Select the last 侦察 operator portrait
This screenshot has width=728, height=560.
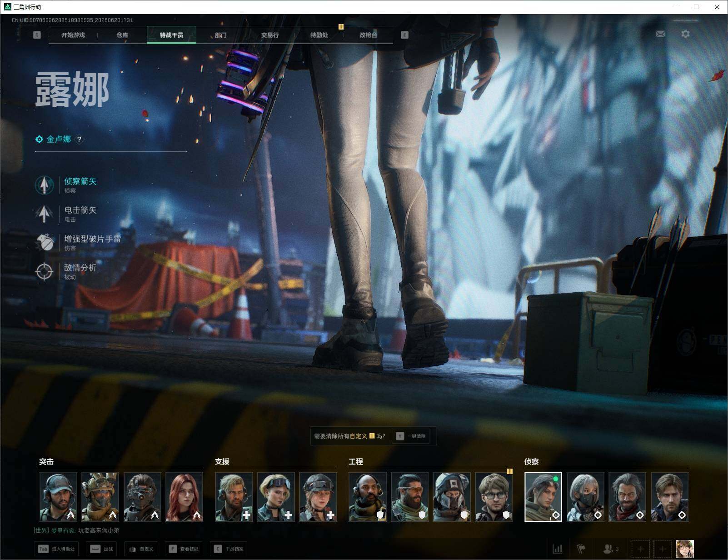[669, 497]
